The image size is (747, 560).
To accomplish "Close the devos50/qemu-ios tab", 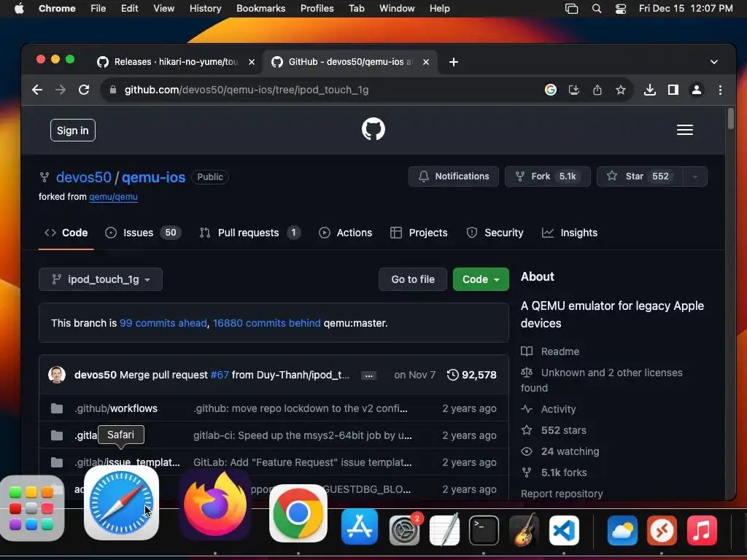I will [426, 62].
